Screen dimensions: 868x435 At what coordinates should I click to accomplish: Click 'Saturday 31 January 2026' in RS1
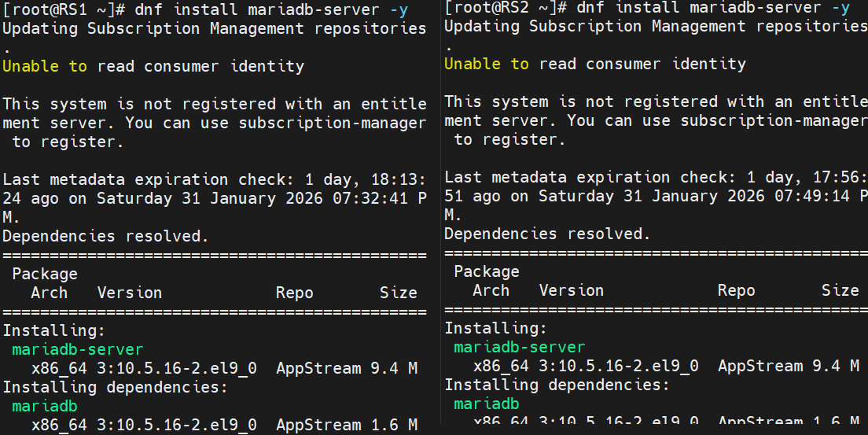pyautogui.click(x=210, y=197)
